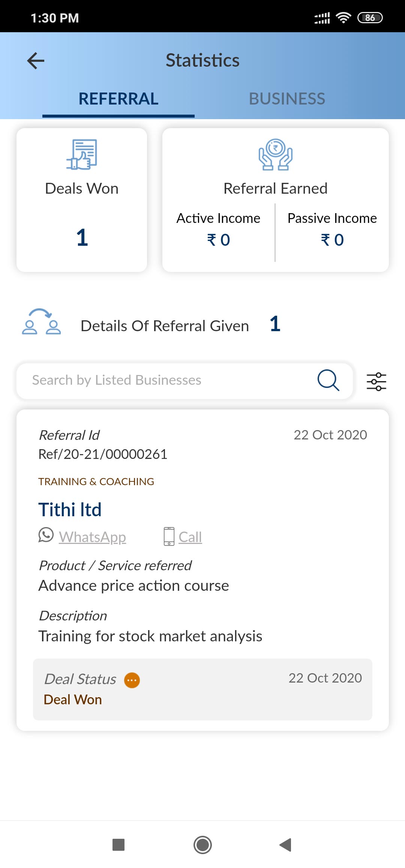Image resolution: width=405 pixels, height=868 pixels.
Task: Tap the Active Income amount
Action: pos(219,240)
